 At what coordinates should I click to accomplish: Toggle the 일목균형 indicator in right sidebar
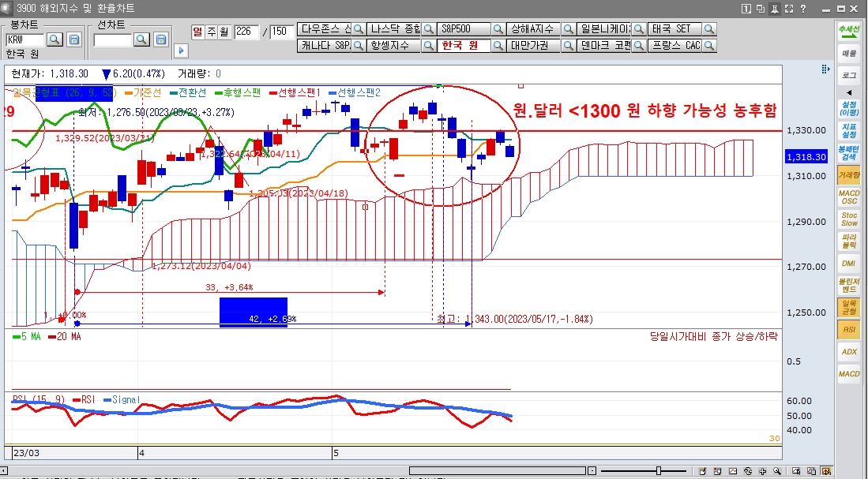(x=849, y=307)
